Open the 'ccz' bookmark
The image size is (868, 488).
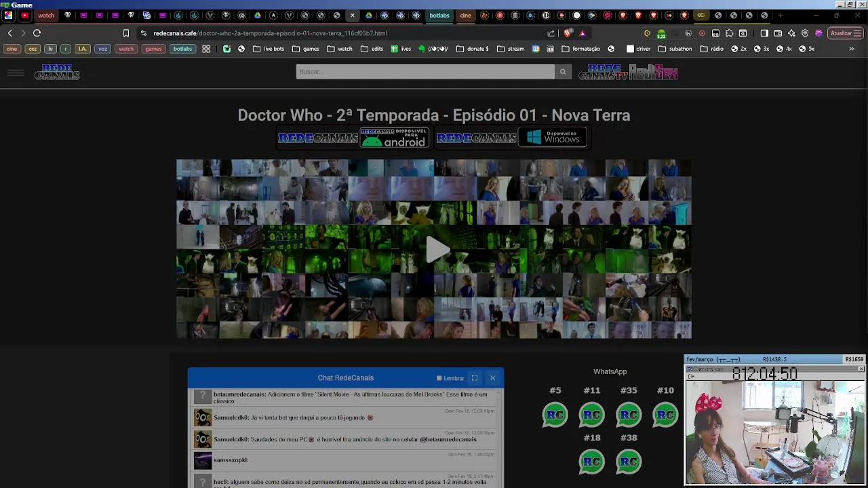click(33, 49)
